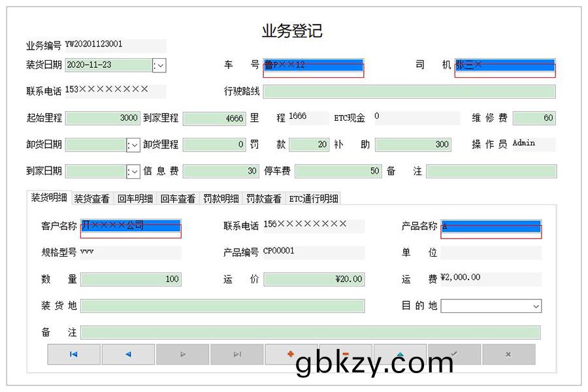Screen dimensions: 588x392
Task: Delete the current record with the minus icon
Action: [x=346, y=353]
